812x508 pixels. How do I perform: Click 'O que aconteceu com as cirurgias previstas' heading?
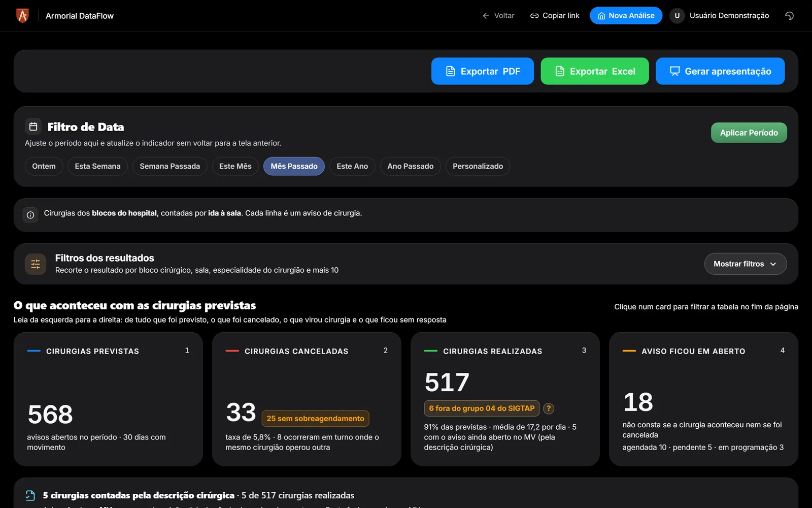(134, 305)
